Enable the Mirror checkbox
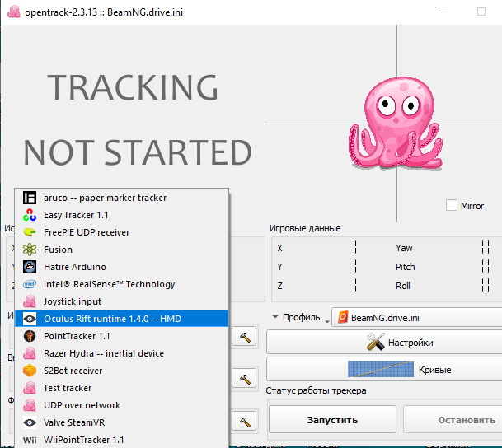 (x=452, y=205)
